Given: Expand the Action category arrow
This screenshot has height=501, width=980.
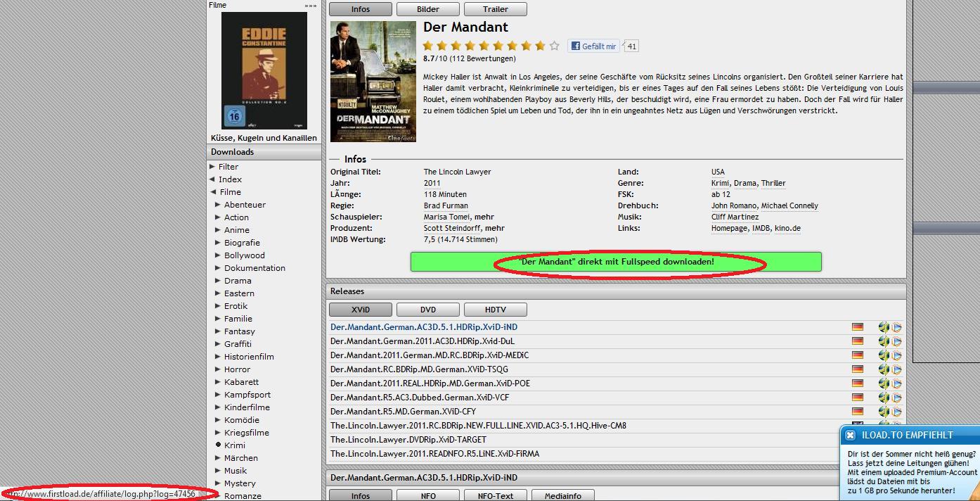Looking at the screenshot, I should 218,217.
